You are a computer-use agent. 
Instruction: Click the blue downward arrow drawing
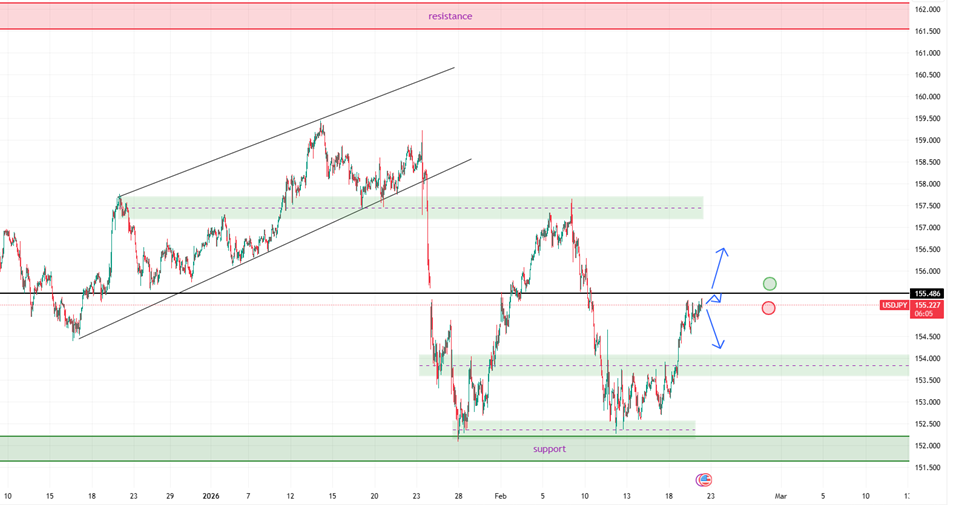[x=714, y=328]
